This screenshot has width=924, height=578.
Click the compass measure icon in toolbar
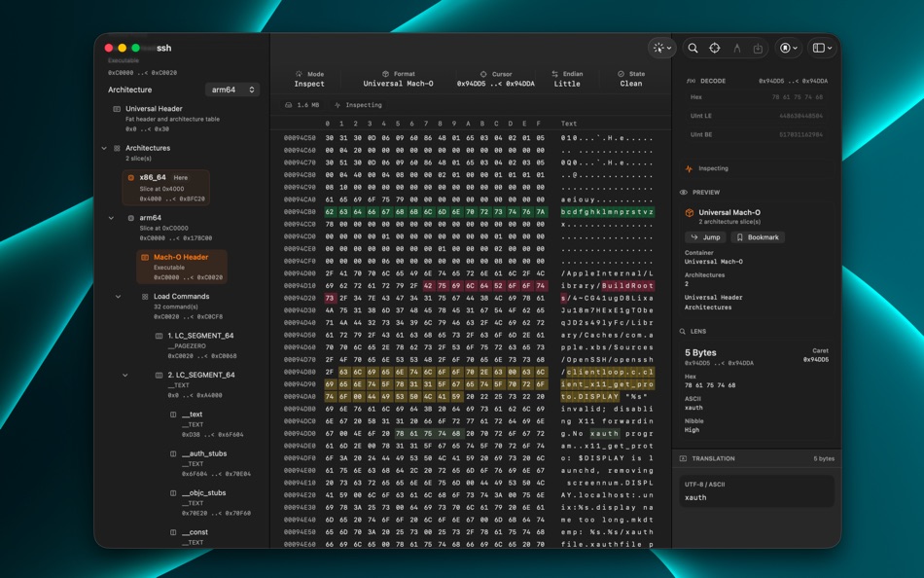(x=736, y=49)
